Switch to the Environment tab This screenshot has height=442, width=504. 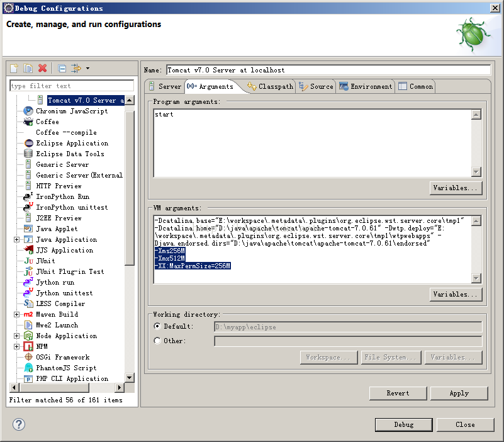coord(366,86)
